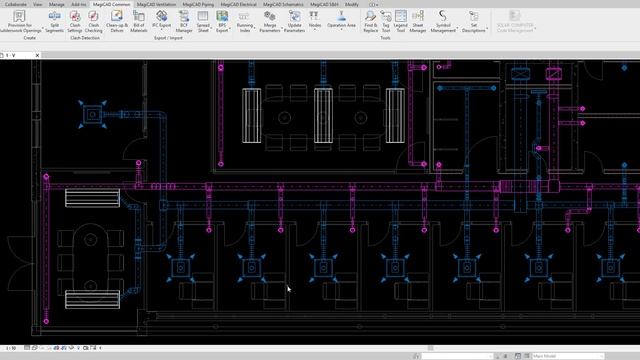Open Clash Settings
Screen dimensions: 640x360
75,21
